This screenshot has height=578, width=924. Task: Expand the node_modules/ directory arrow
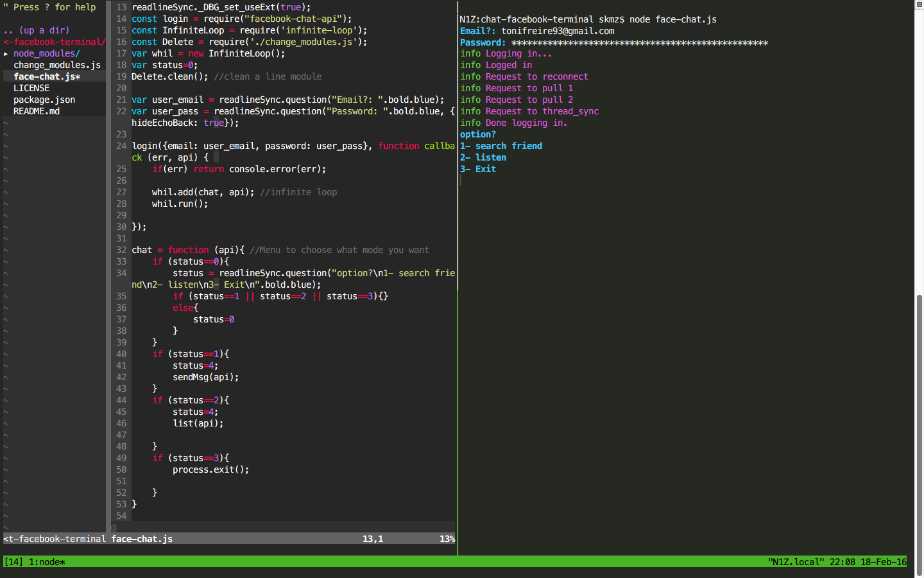pos(6,54)
